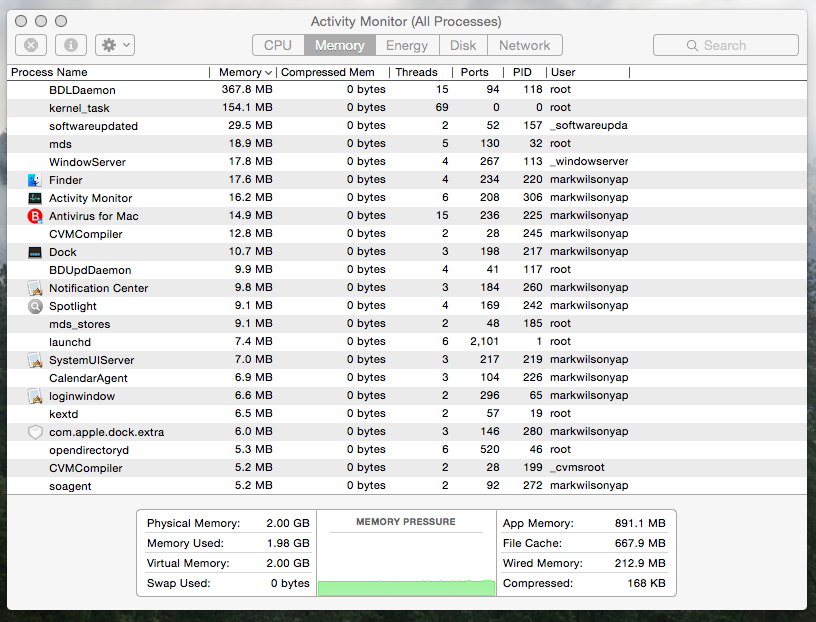Image resolution: width=816 pixels, height=622 pixels.
Task: Select the mds process row
Action: coord(407,144)
